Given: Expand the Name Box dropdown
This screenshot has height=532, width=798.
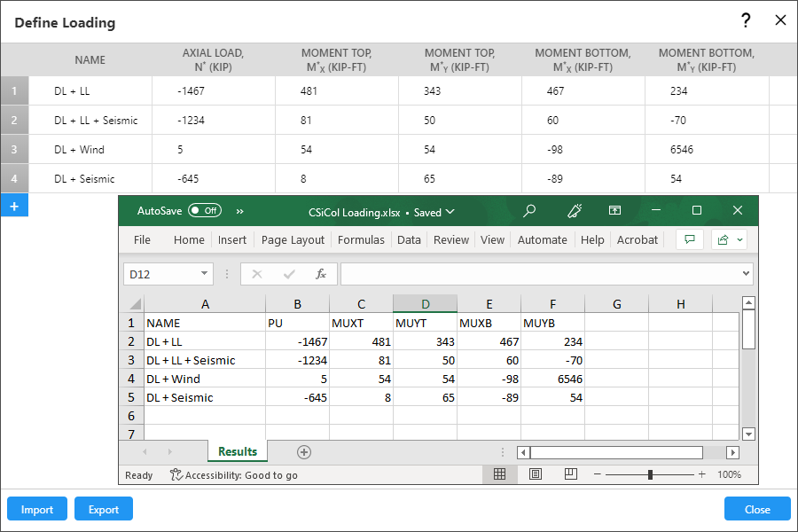Looking at the screenshot, I should coord(205,274).
